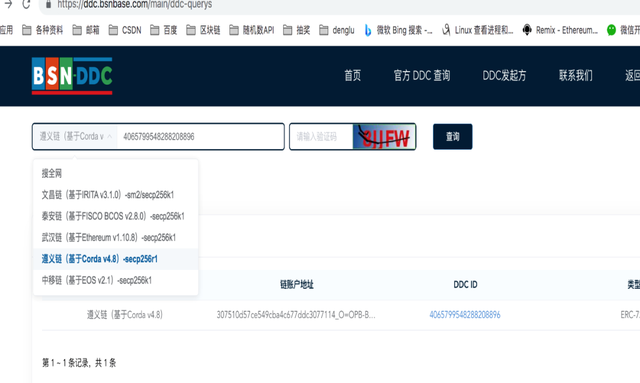
Task: Click the DDC ID search input field
Action: pos(200,136)
